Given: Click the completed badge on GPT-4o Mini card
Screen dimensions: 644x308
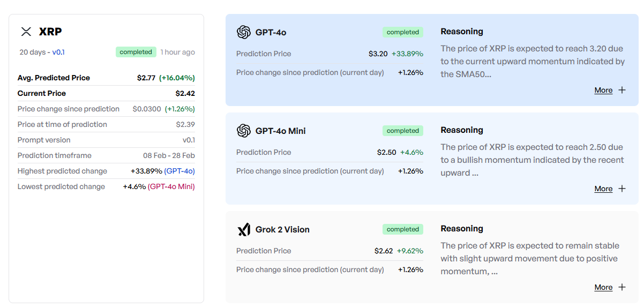Looking at the screenshot, I should 402,131.
